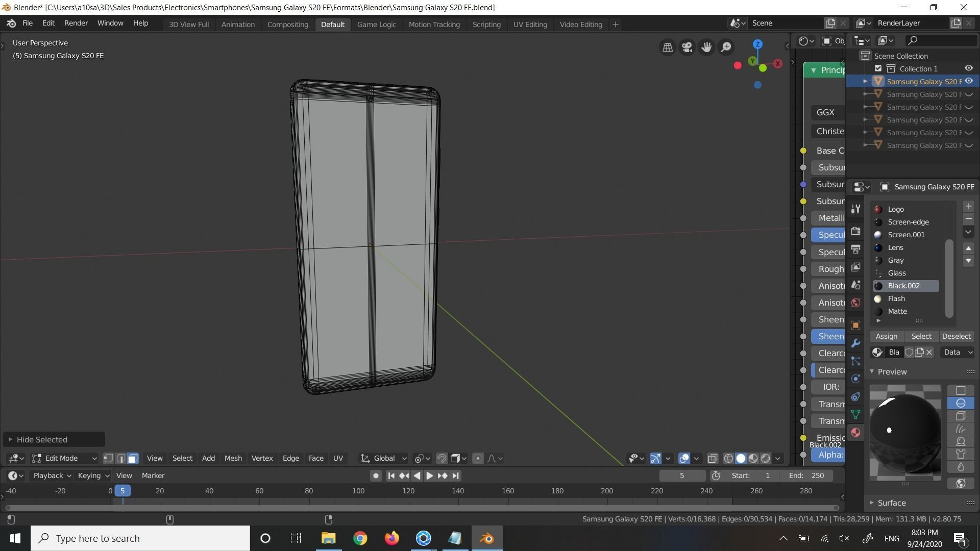The image size is (980, 551).
Task: Open the Output properties tab
Action: point(856,249)
